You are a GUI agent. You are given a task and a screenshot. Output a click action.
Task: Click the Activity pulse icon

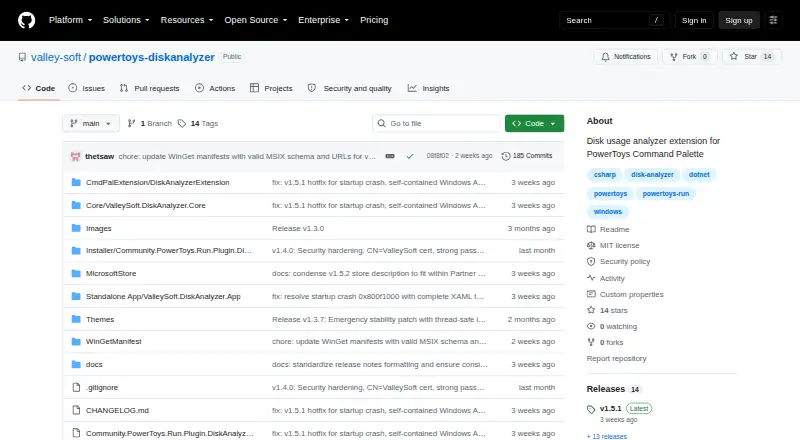pyautogui.click(x=591, y=278)
